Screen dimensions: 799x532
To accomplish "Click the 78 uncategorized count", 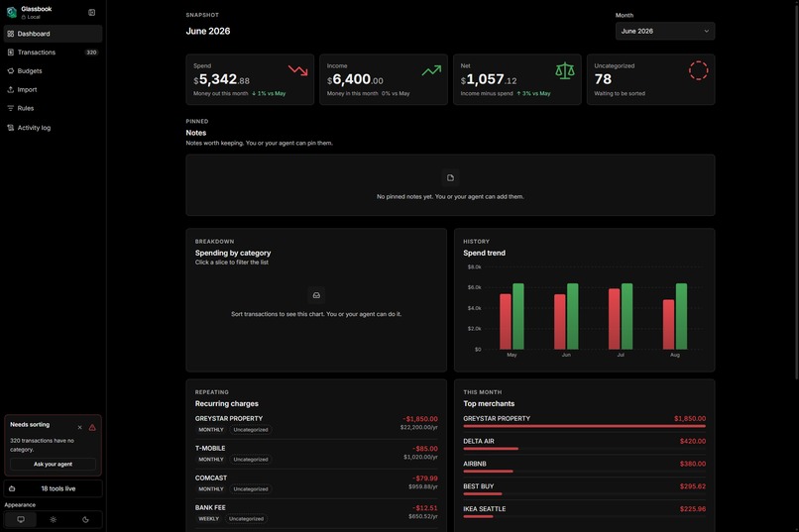I will click(x=603, y=79).
